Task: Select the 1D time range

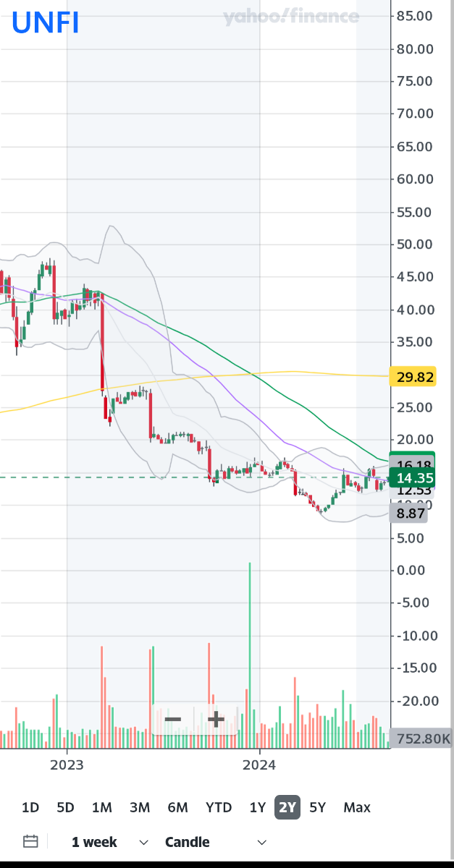Action: (x=30, y=807)
